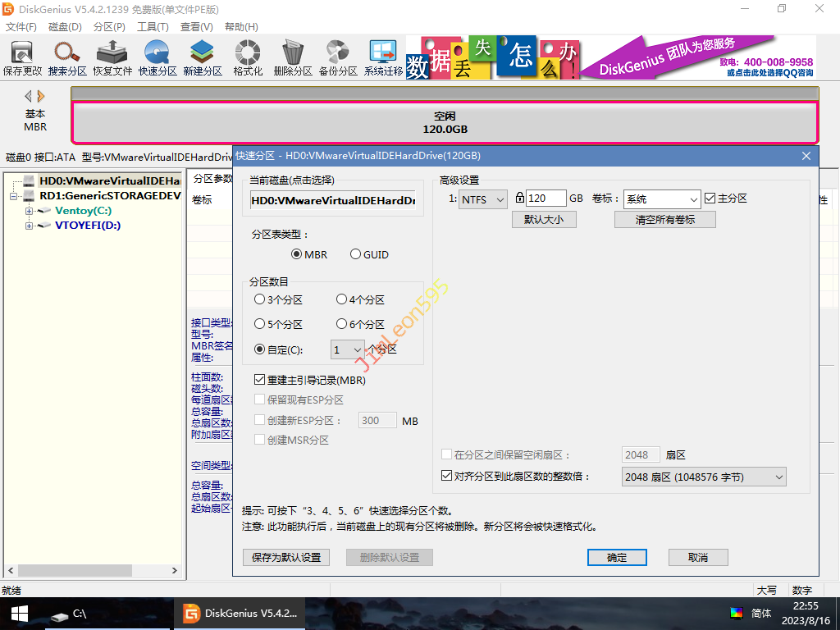Screen dimensions: 840x630
Task: Select the 新建分区 (New Partition) toolbar icon
Action: point(203,58)
